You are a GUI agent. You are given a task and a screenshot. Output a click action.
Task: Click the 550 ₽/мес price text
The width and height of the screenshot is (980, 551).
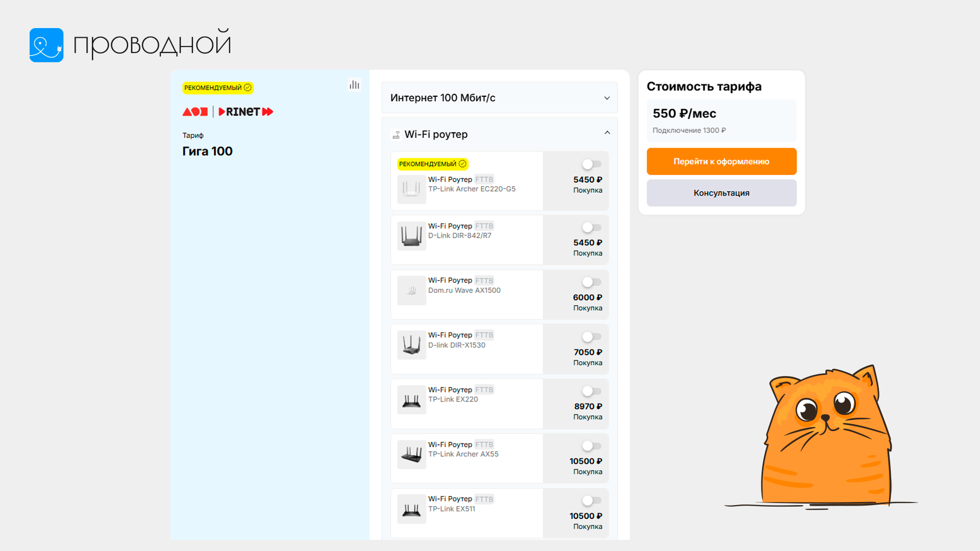click(x=684, y=114)
